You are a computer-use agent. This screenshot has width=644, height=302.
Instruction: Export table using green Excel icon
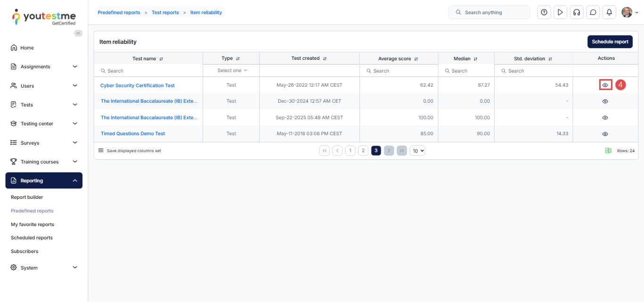tap(608, 151)
